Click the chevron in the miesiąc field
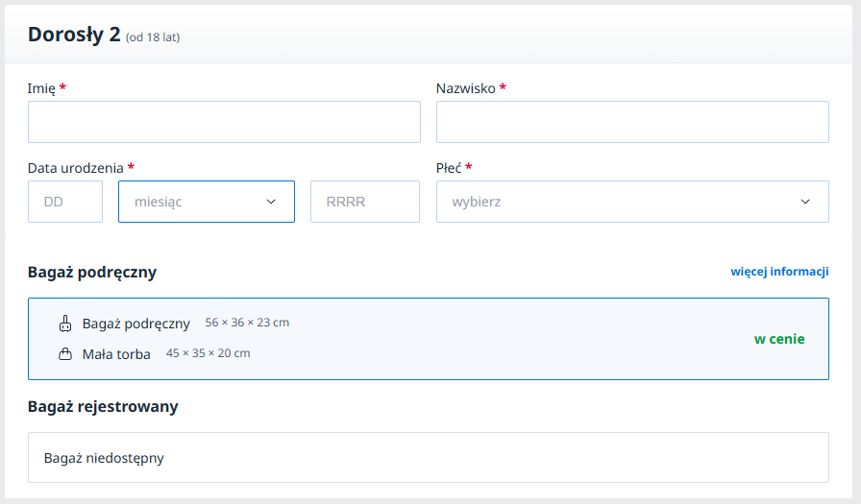The height and width of the screenshot is (504, 861). click(271, 202)
